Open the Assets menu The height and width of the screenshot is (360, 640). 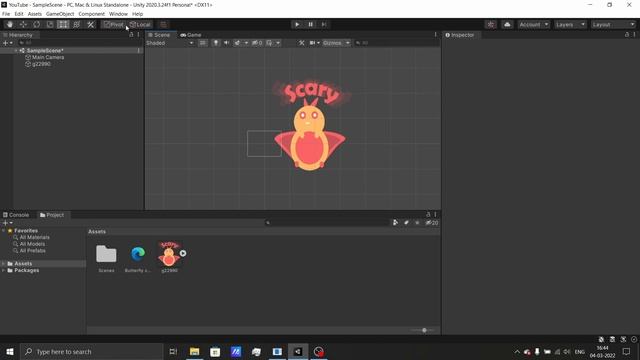pyautogui.click(x=35, y=14)
